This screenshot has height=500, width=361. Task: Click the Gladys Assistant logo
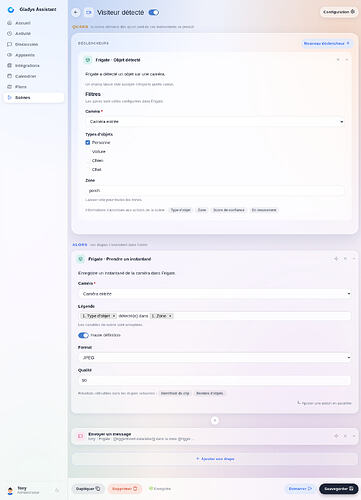[x=11, y=10]
